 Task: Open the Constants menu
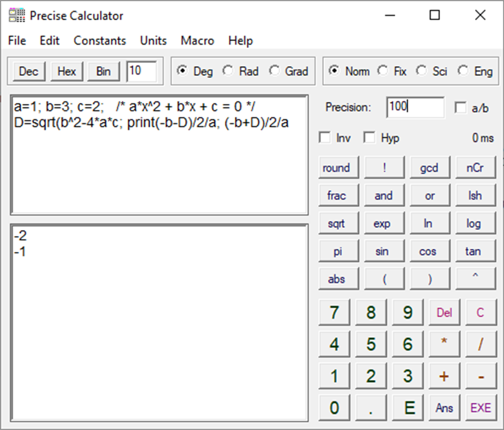(x=100, y=40)
